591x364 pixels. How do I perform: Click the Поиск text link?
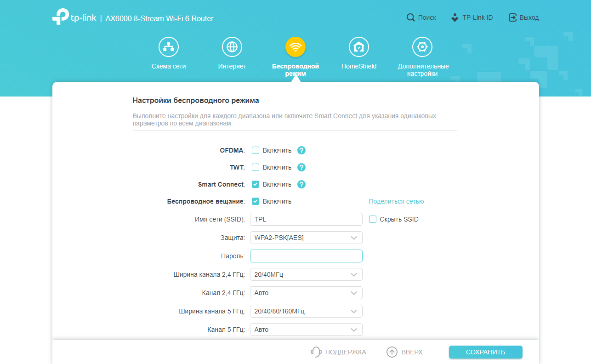(x=427, y=17)
